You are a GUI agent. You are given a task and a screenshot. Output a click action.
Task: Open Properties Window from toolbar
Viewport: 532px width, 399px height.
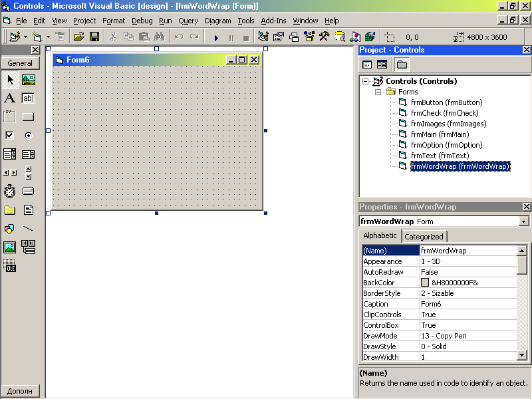point(279,37)
